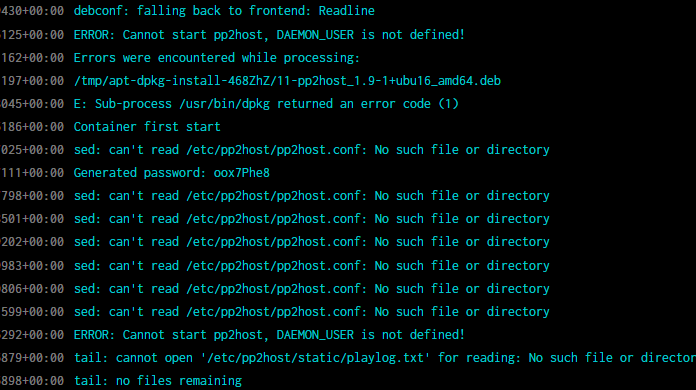The width and height of the screenshot is (696, 390).
Task: Select the sed error line timestamped 501
Action: pos(312,219)
